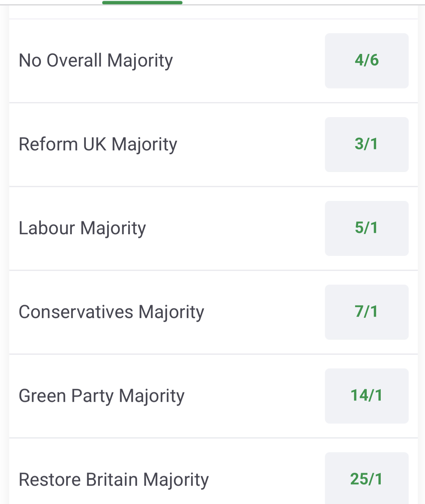Select the 3/1 odds button
The image size is (425, 504).
pyautogui.click(x=366, y=144)
